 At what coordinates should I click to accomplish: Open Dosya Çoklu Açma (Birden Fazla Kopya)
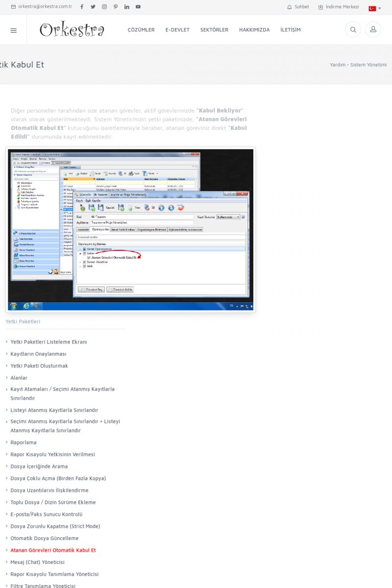pos(58,478)
